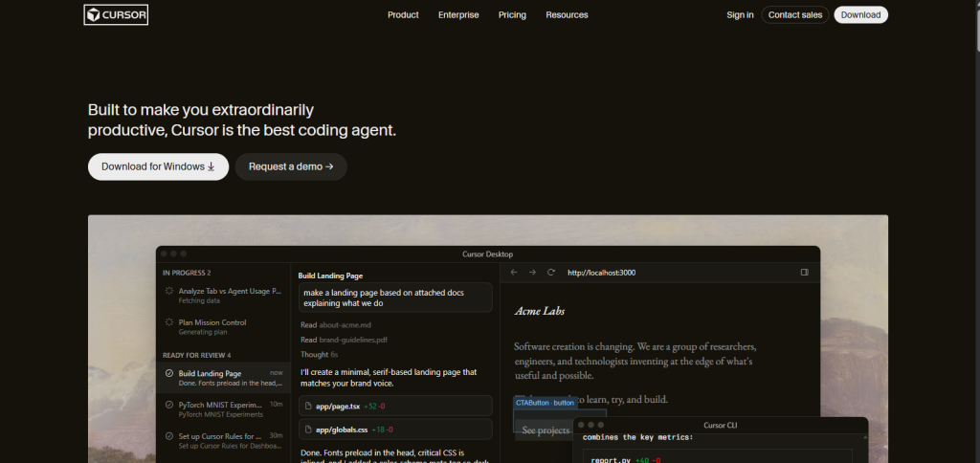Screen dimensions: 980x463
Task: Click the See projects button in preview
Action: pos(546,430)
